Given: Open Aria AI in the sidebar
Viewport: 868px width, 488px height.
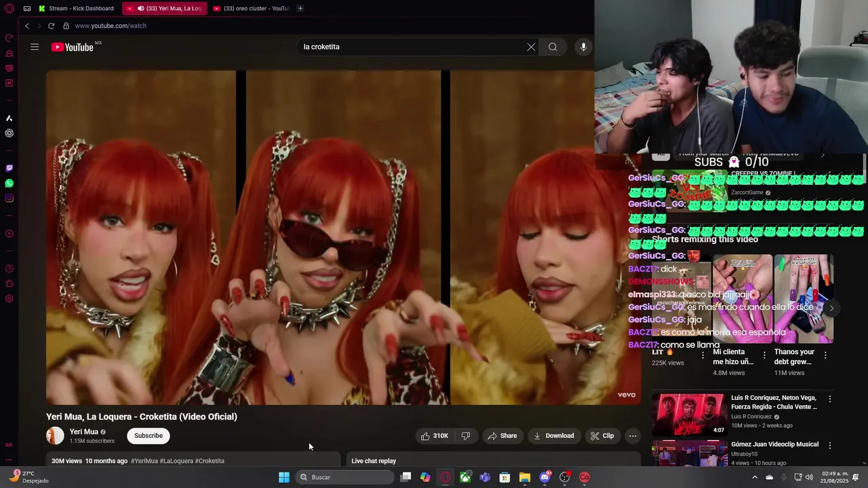Looking at the screenshot, I should click(x=9, y=119).
